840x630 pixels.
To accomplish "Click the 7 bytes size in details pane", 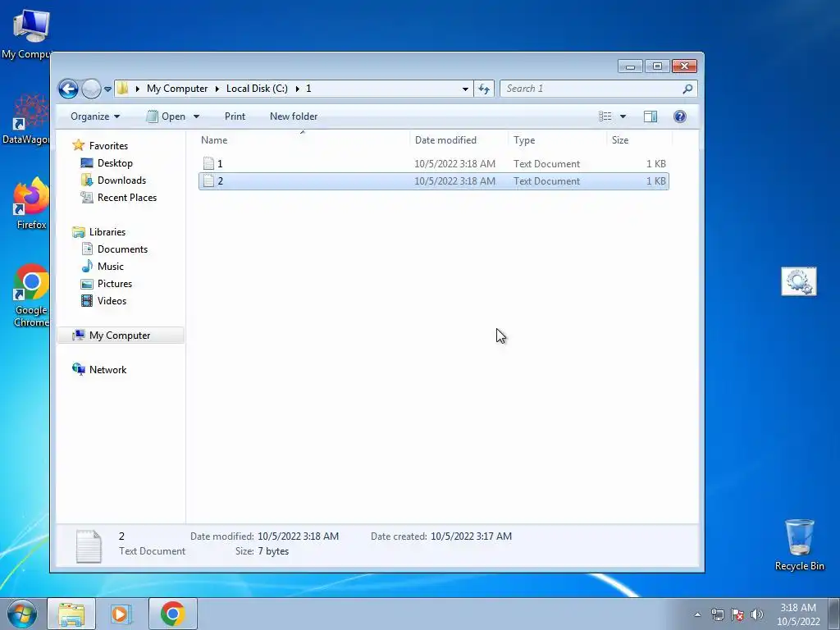I will 273,551.
